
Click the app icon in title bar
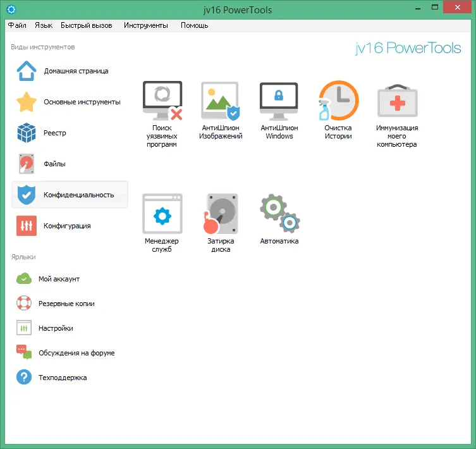tap(11, 9)
